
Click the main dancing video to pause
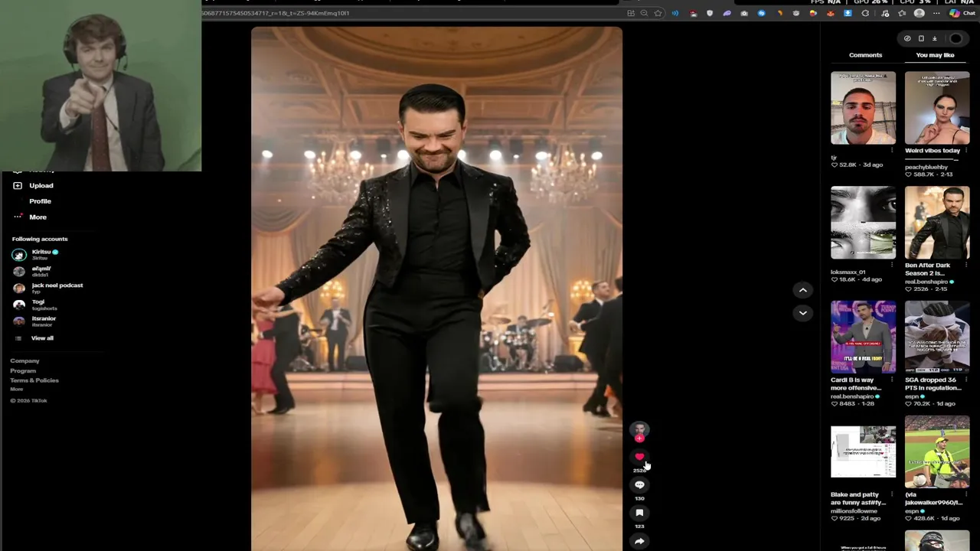tap(436, 289)
